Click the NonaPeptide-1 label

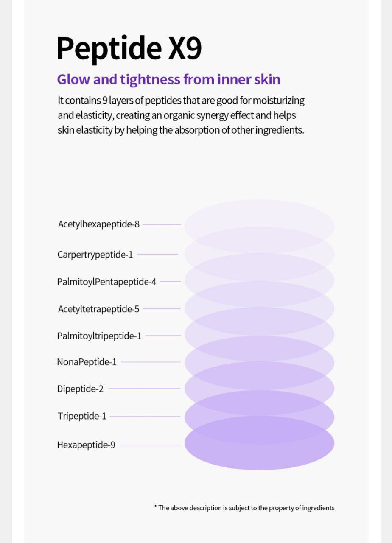click(x=87, y=362)
